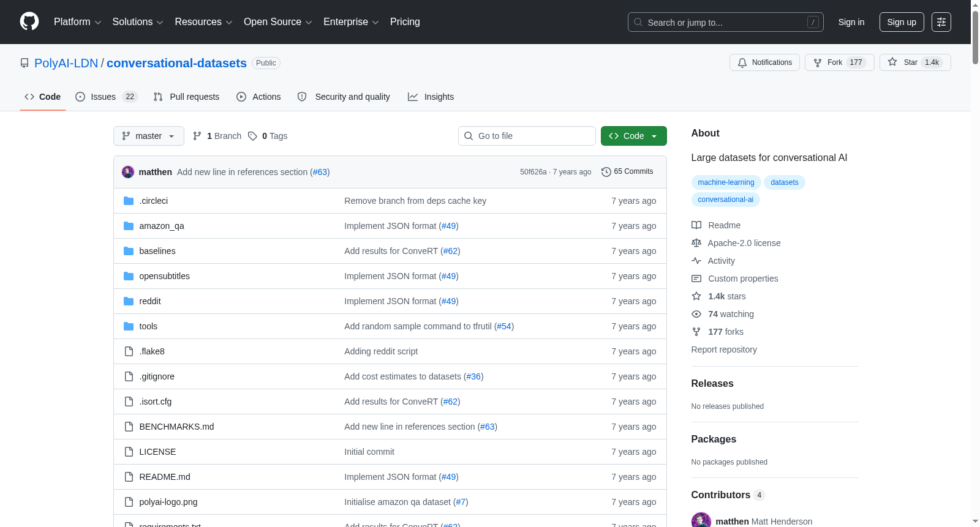Click the Go to file search field

coord(527,136)
